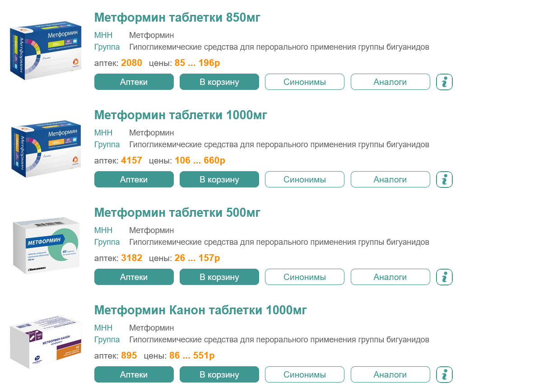The height and width of the screenshot is (392, 539).
Task: Show Аптеки for Метформин Канон 1000мг
Action: [x=134, y=375]
